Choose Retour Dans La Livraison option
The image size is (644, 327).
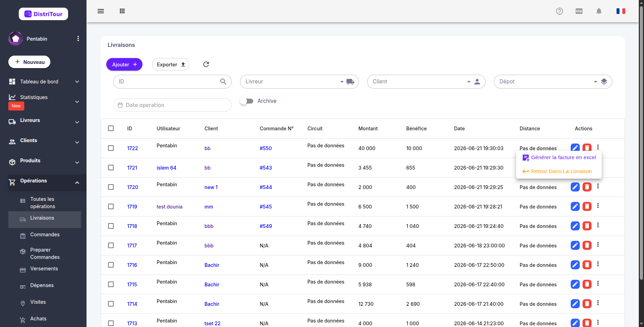558,171
